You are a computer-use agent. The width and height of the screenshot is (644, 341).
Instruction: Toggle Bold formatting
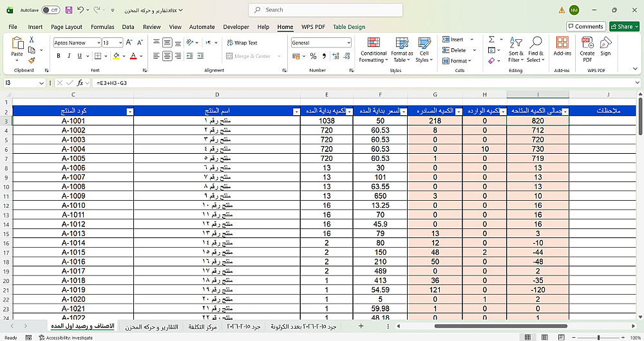[59, 56]
